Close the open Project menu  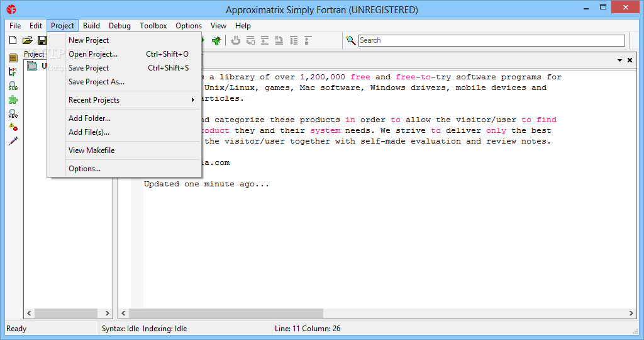pos(62,25)
